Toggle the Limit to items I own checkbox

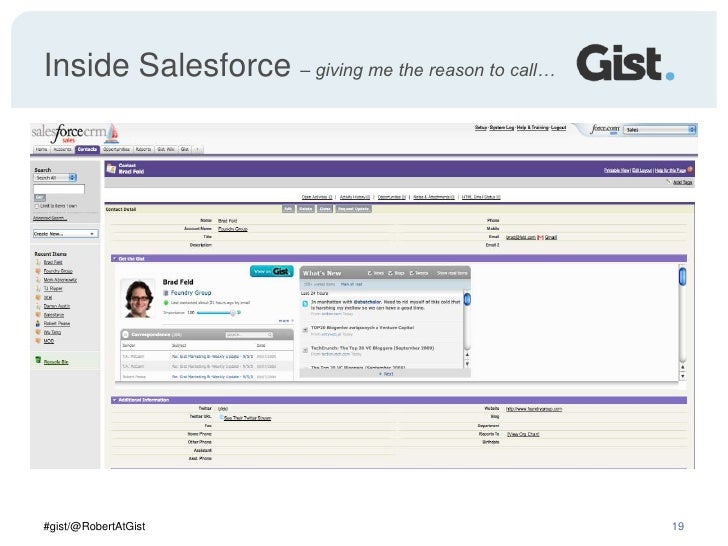36,206
